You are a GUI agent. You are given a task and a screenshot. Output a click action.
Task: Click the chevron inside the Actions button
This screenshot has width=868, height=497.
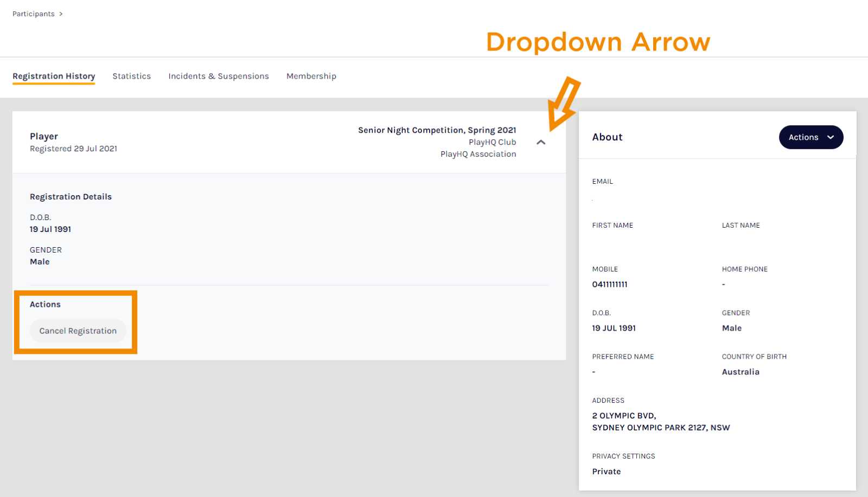point(830,138)
